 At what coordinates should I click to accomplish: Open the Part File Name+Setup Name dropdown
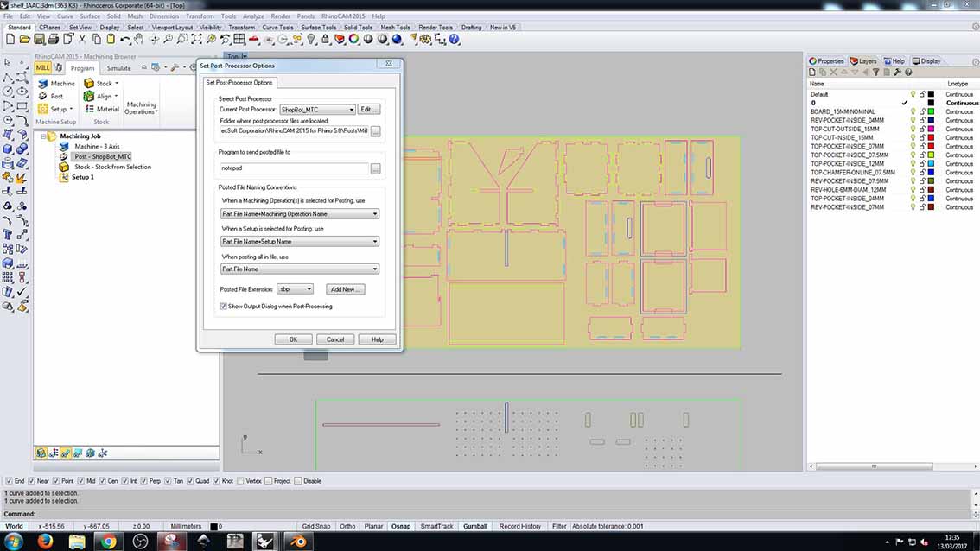click(299, 241)
